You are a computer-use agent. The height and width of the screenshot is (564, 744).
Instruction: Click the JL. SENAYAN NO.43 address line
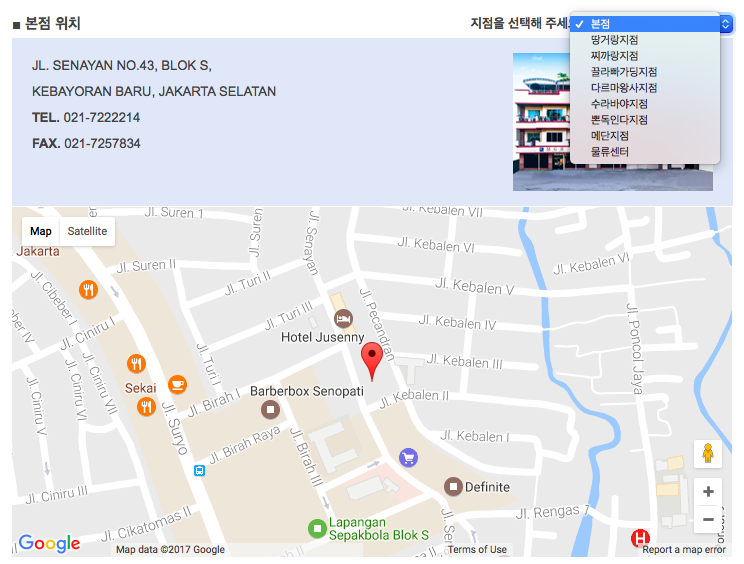click(x=122, y=65)
